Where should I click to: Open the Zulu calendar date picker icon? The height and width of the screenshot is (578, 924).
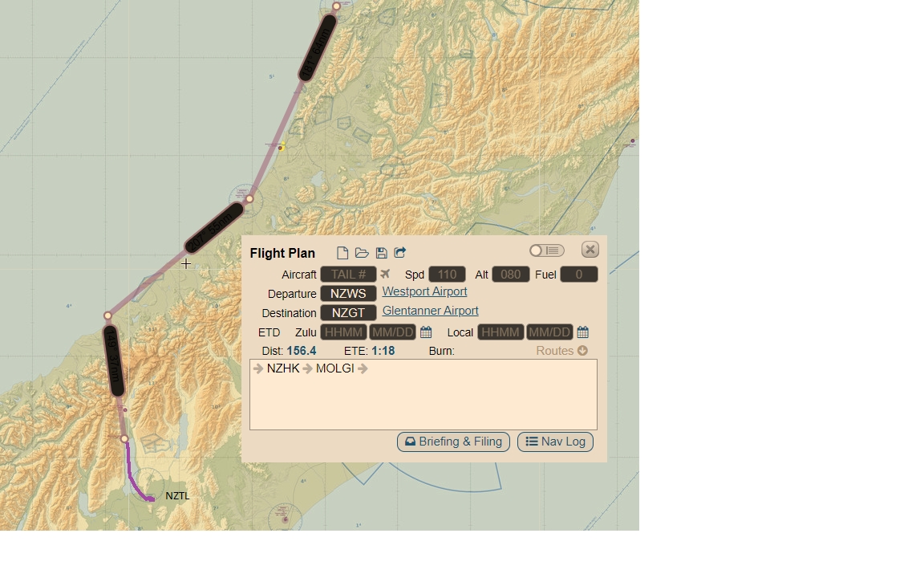(x=426, y=332)
